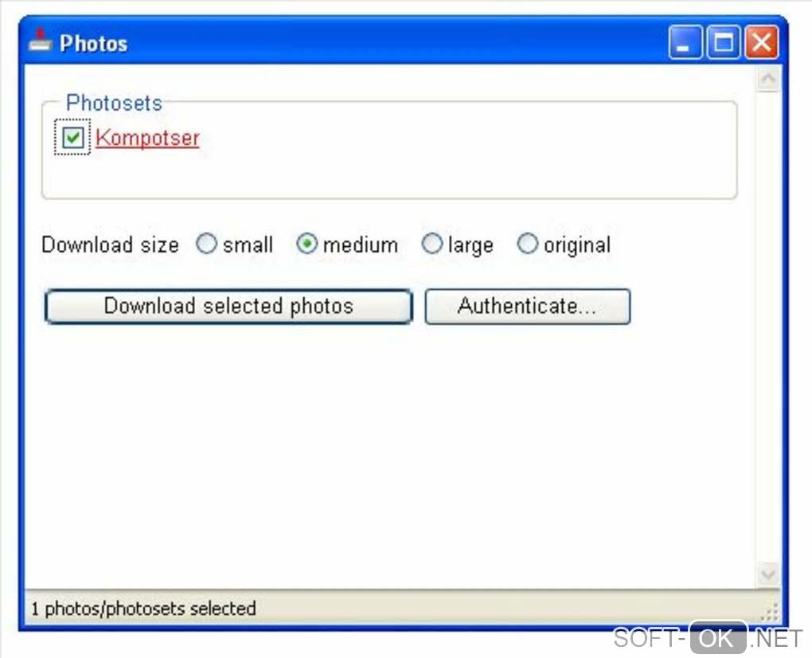Viewport: 812px width, 658px height.
Task: Minimize the Photos window
Action: [685, 42]
